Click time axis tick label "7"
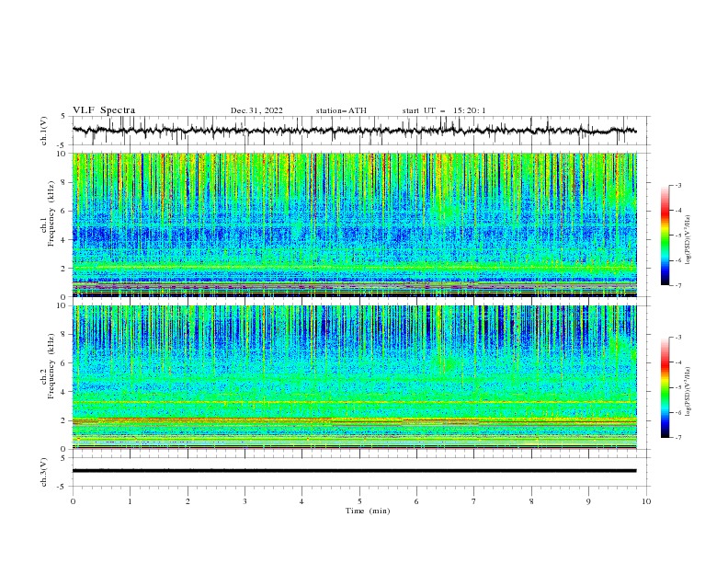Screen dimensions: 728x563 (x=474, y=501)
